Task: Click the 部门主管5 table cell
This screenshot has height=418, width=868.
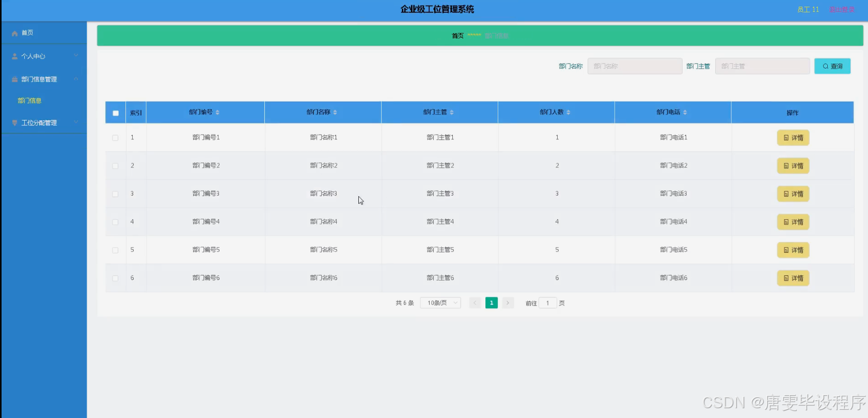Action: click(x=440, y=250)
